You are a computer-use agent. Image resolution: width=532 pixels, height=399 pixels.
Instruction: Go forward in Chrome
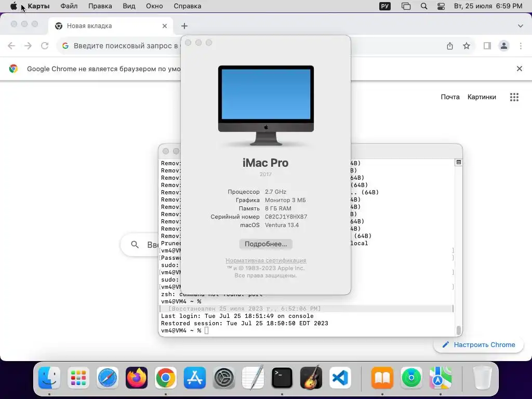(x=28, y=46)
